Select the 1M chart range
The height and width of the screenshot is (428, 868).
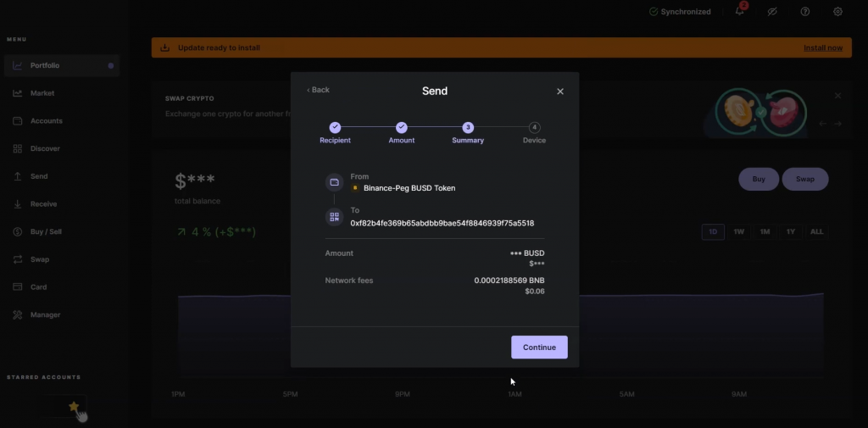tap(765, 232)
